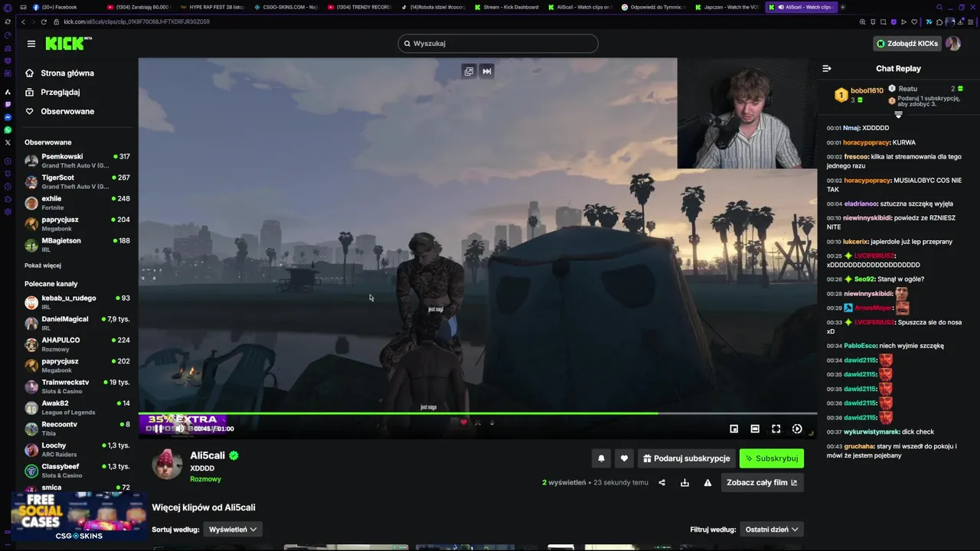Open X (Twitter) in browser sidebar
This screenshot has height=551, width=980.
click(8, 142)
